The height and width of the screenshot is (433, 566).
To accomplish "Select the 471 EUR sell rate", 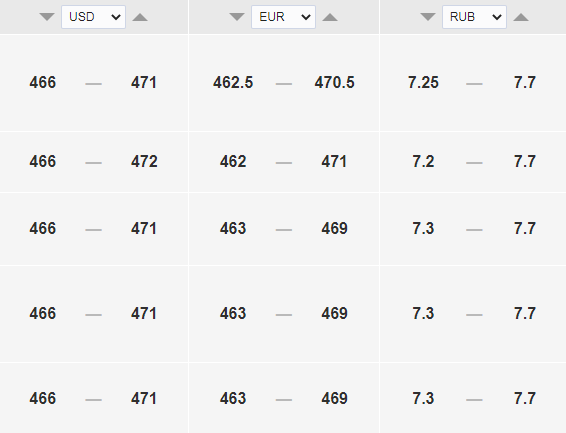I will coord(334,161).
